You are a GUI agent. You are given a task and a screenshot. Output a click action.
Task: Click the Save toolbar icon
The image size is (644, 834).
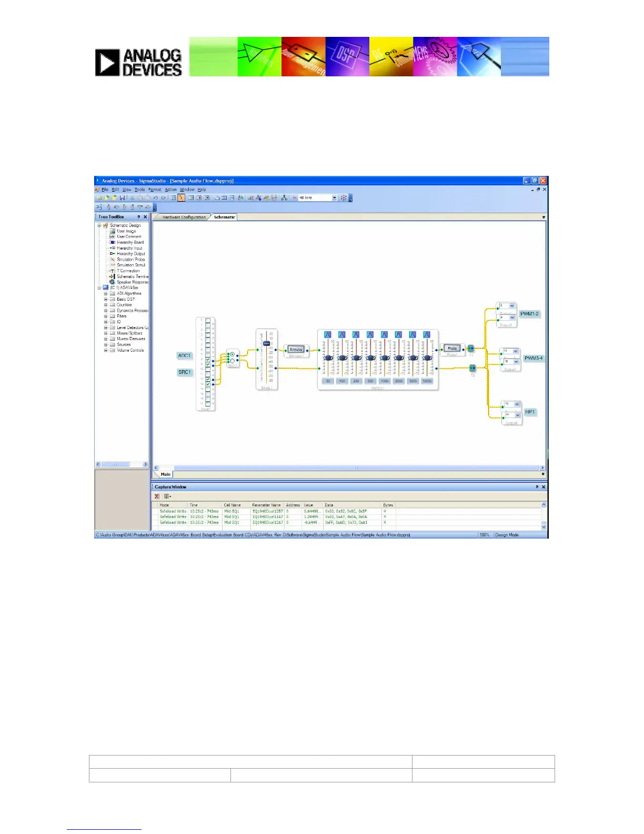(x=122, y=198)
